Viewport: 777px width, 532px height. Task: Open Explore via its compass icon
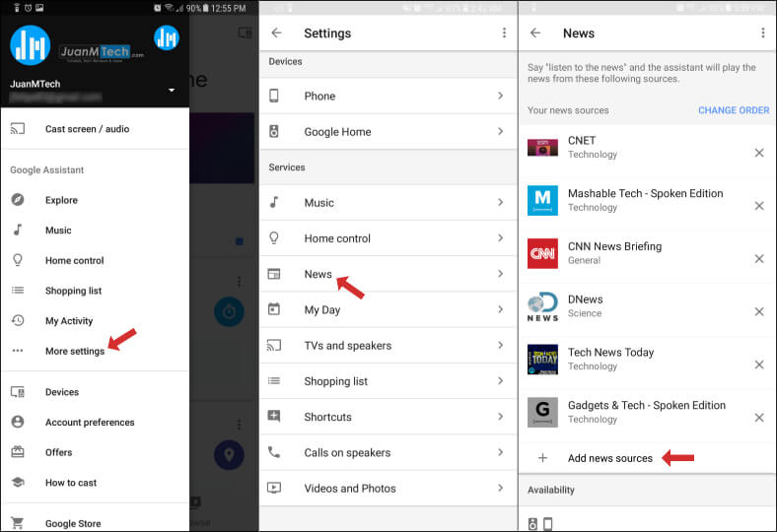click(x=18, y=199)
